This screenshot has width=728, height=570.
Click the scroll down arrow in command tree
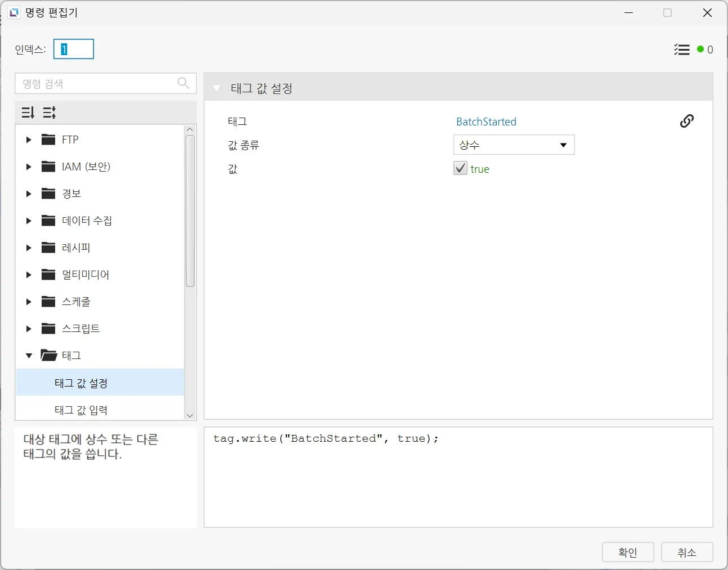[190, 415]
